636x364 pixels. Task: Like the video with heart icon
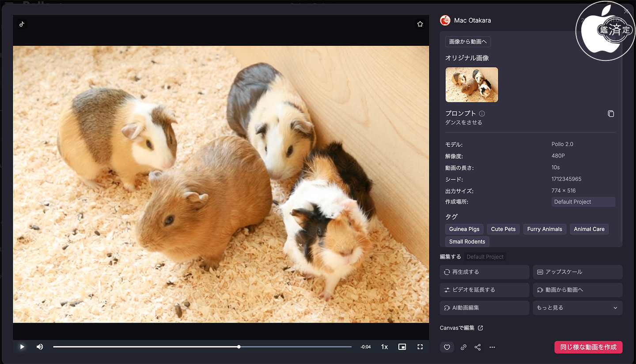[447, 347]
